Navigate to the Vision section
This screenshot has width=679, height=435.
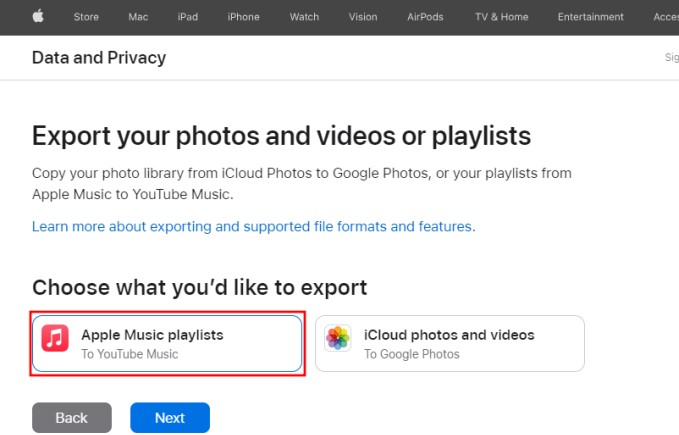pos(363,17)
